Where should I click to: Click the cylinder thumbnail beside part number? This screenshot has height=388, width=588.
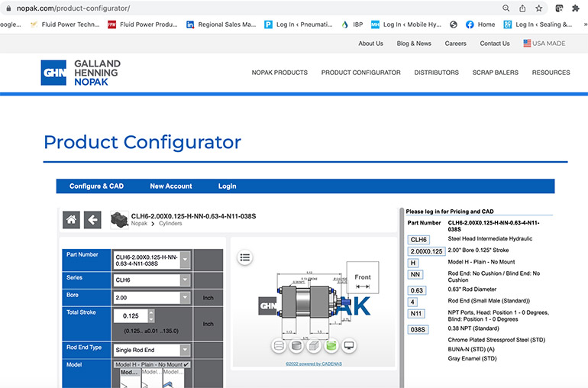point(119,220)
